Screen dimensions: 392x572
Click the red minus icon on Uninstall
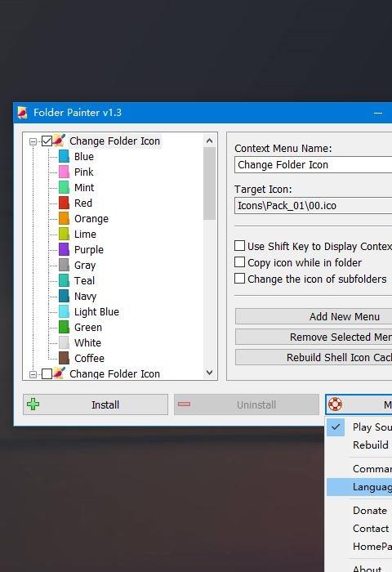pos(184,404)
